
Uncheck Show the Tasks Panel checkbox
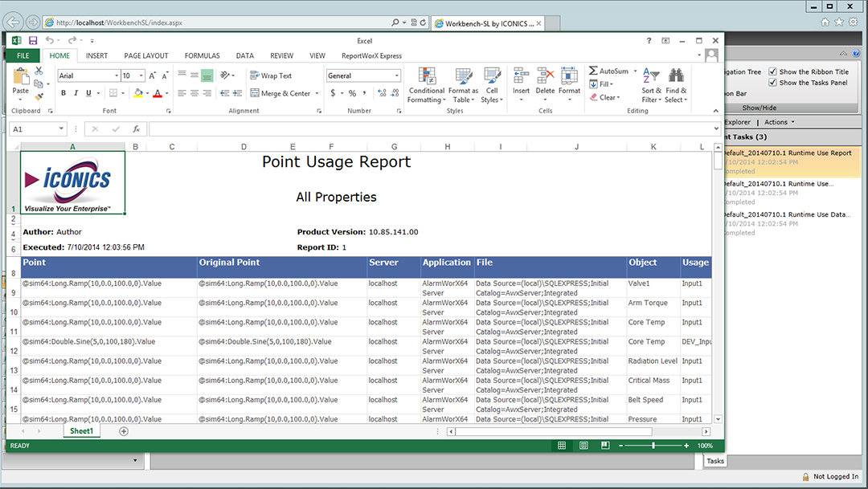(x=773, y=82)
